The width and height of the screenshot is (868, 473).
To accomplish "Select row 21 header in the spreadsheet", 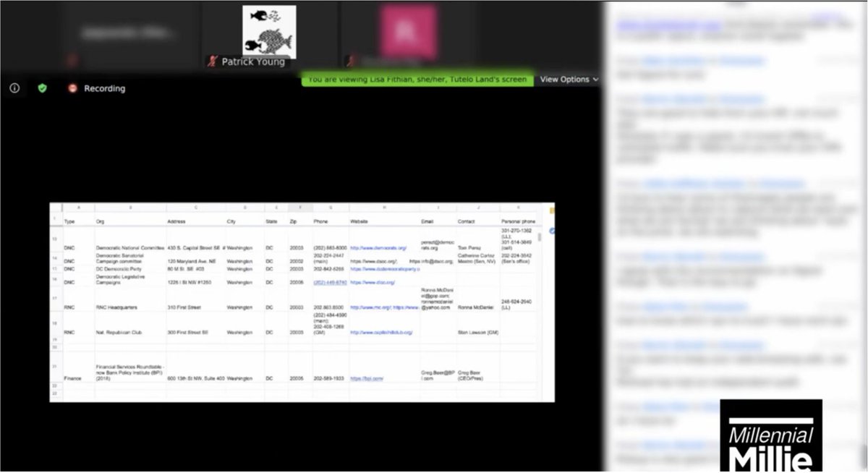I will coord(54,367).
